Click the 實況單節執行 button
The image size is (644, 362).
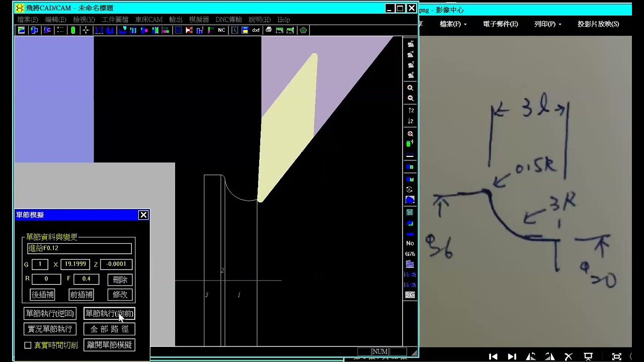[50, 329]
